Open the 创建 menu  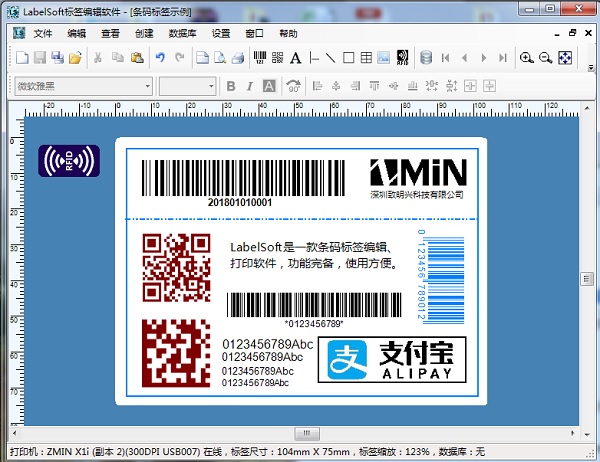click(144, 34)
